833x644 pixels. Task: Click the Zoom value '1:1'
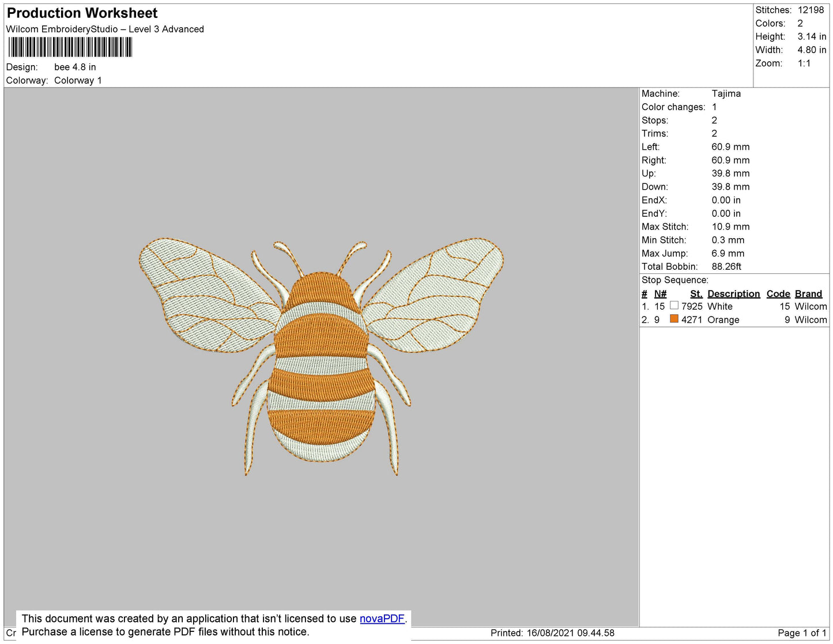tap(804, 63)
